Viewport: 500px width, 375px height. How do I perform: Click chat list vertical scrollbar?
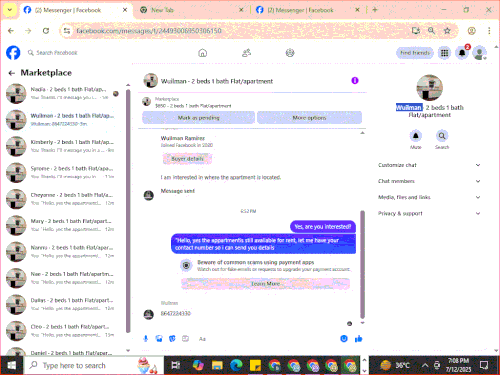pos(128,210)
